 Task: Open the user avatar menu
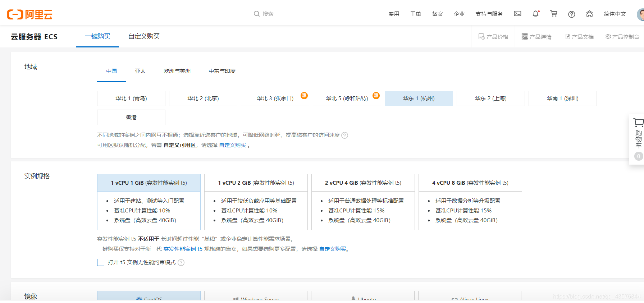tap(640, 14)
